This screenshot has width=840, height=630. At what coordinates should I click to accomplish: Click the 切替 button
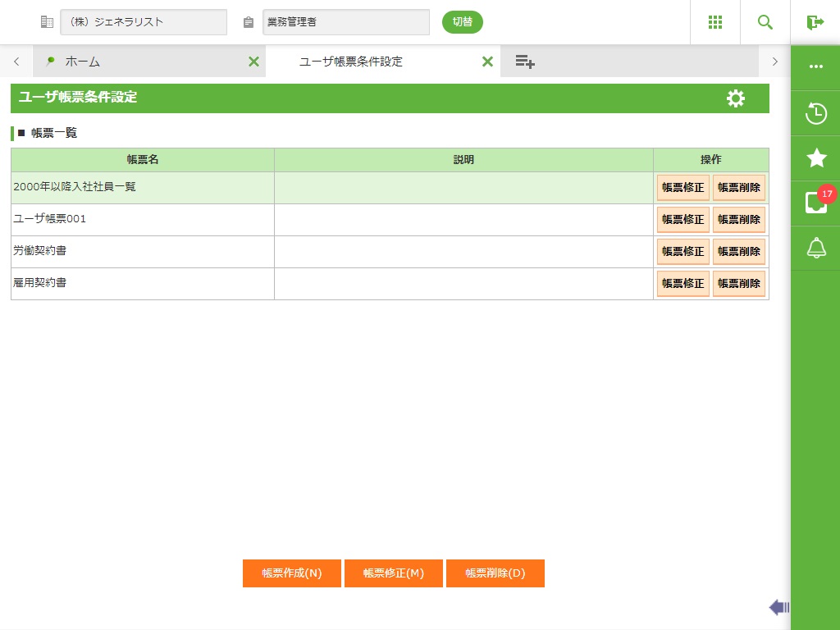463,22
